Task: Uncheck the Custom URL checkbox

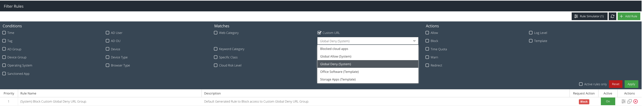Action: [x=319, y=33]
